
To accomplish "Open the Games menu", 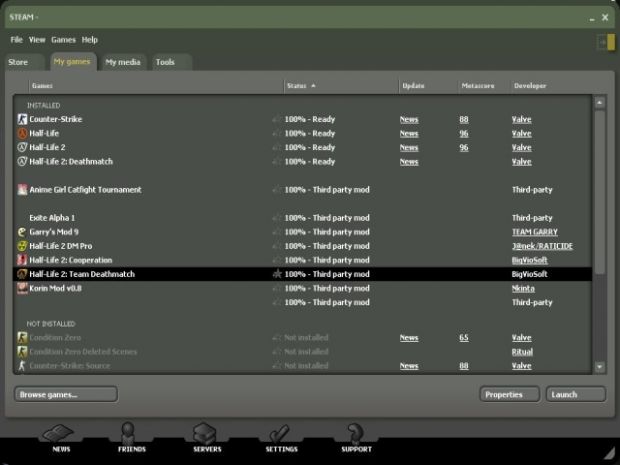I will (63, 40).
